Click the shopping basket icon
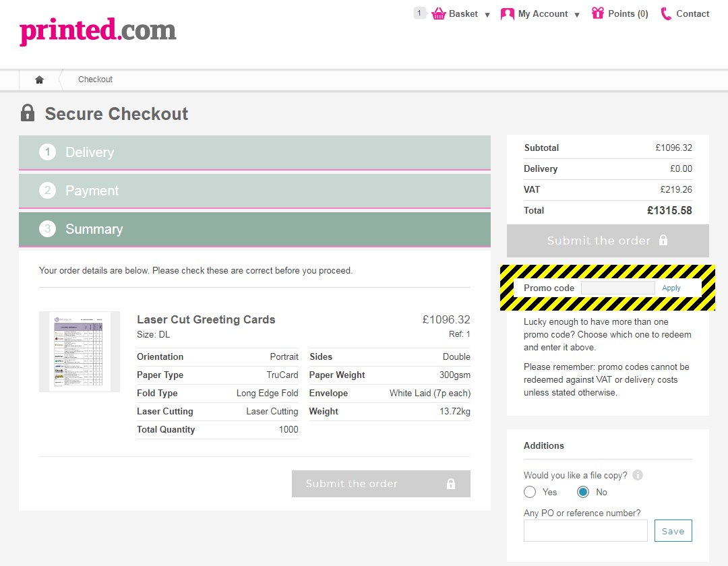 (x=439, y=13)
